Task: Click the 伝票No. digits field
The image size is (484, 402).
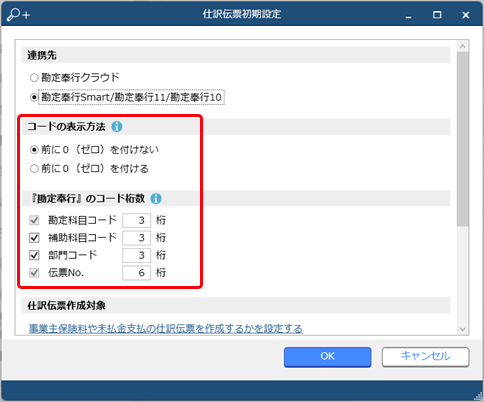Action: pyautogui.click(x=136, y=273)
